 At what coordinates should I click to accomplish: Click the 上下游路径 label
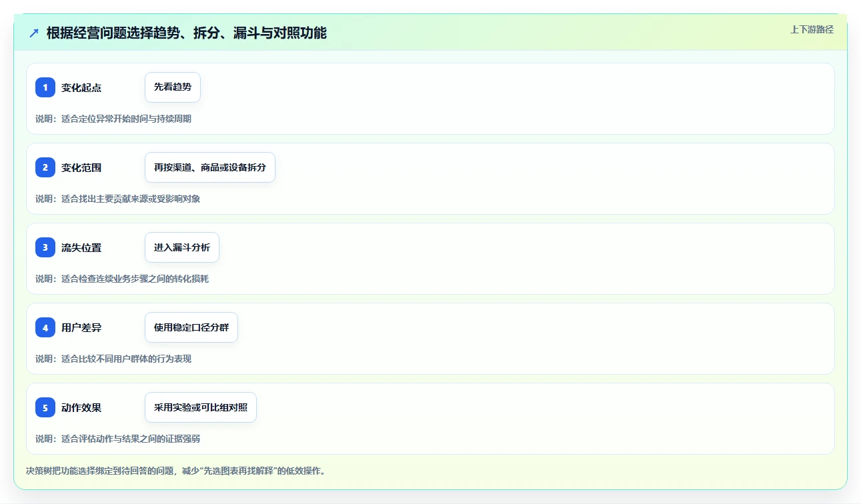click(812, 29)
